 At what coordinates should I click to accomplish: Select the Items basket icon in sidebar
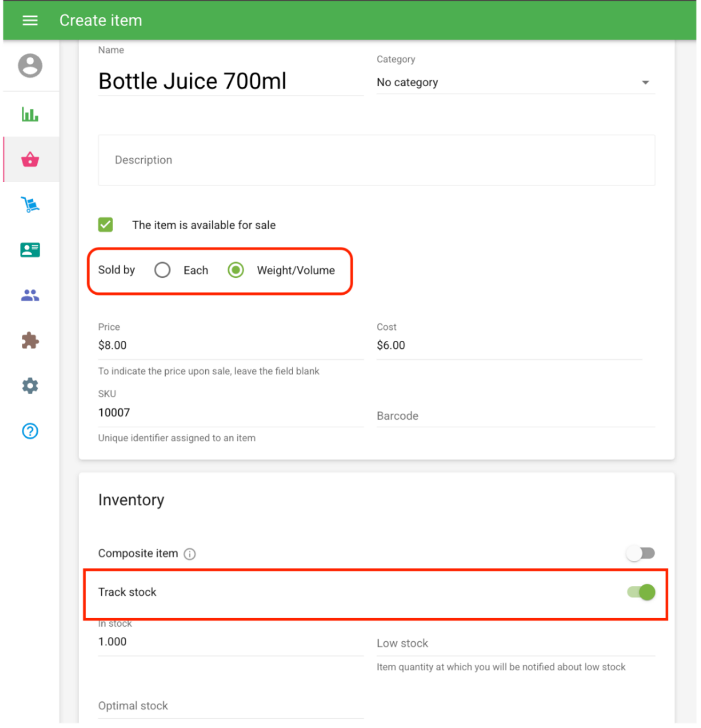[30, 160]
